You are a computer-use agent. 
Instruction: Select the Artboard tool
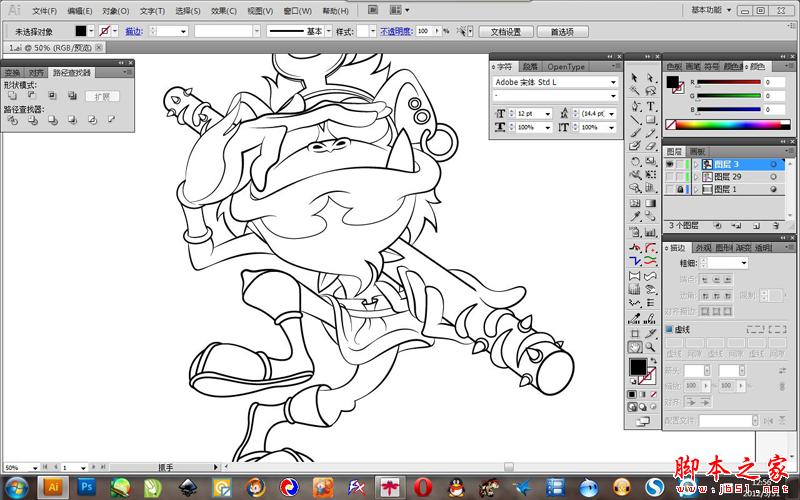click(x=635, y=334)
